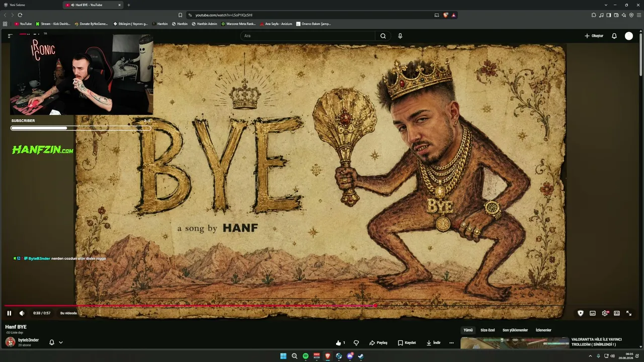Open Discord from the taskbar

click(x=350, y=356)
